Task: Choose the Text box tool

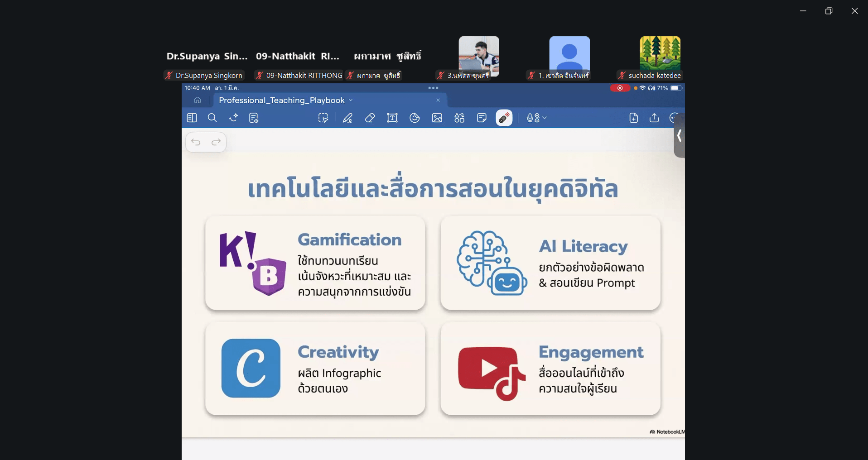Action: click(392, 118)
